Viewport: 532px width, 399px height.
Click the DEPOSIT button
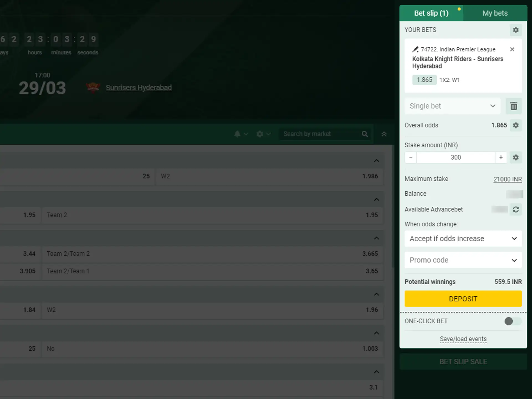coord(463,299)
